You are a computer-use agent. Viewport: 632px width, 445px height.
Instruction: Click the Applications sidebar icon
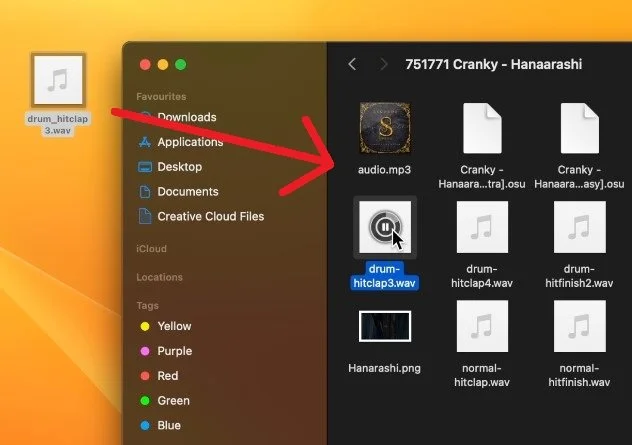tap(145, 142)
